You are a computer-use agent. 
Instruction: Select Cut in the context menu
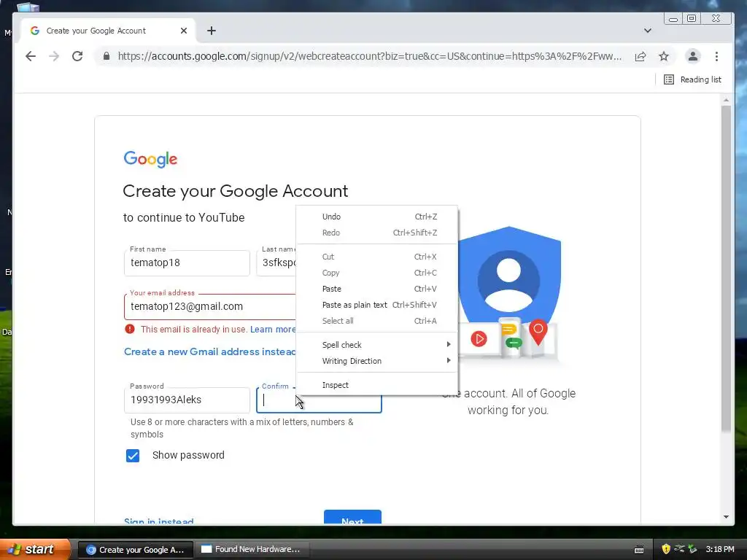point(377,257)
